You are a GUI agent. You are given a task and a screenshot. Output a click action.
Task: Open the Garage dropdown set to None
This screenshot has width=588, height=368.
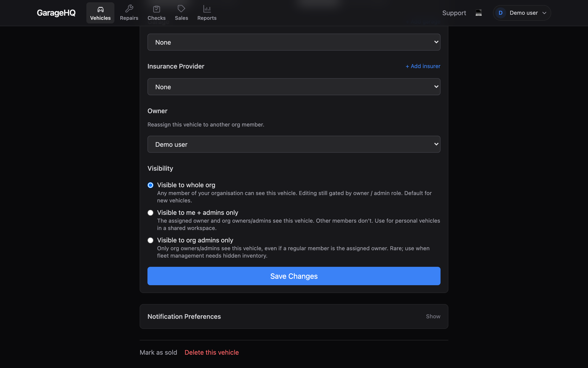pyautogui.click(x=294, y=42)
